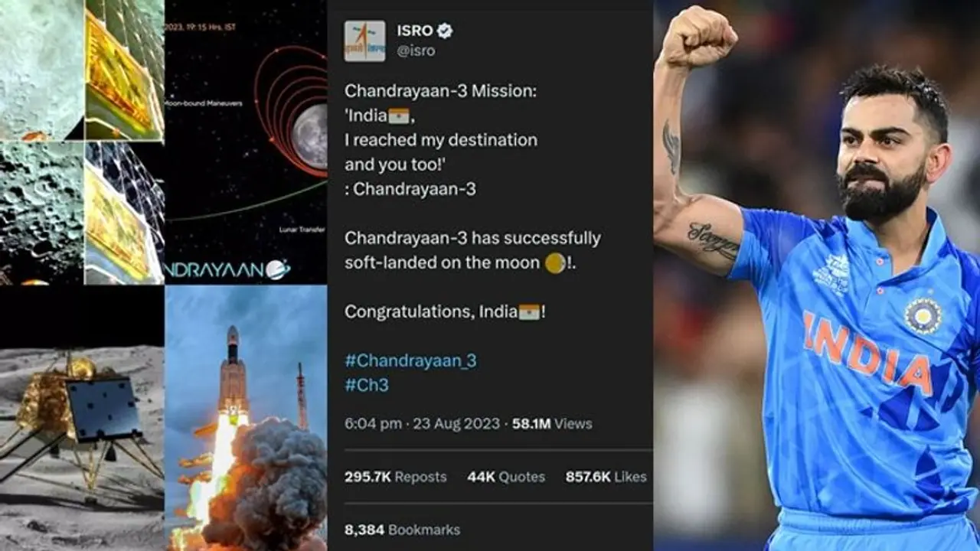Open the @isro handle
The image size is (980, 551).
(x=416, y=51)
